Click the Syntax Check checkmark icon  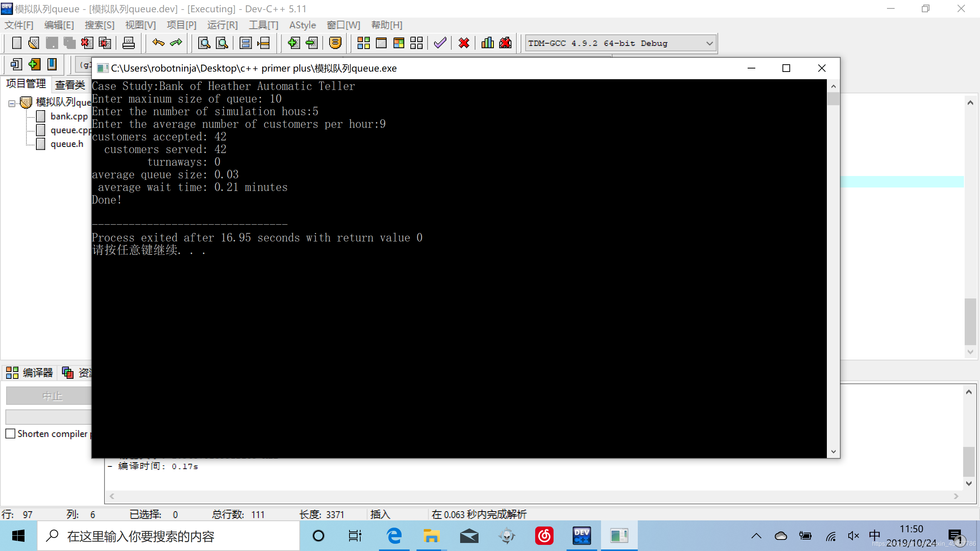click(x=440, y=43)
